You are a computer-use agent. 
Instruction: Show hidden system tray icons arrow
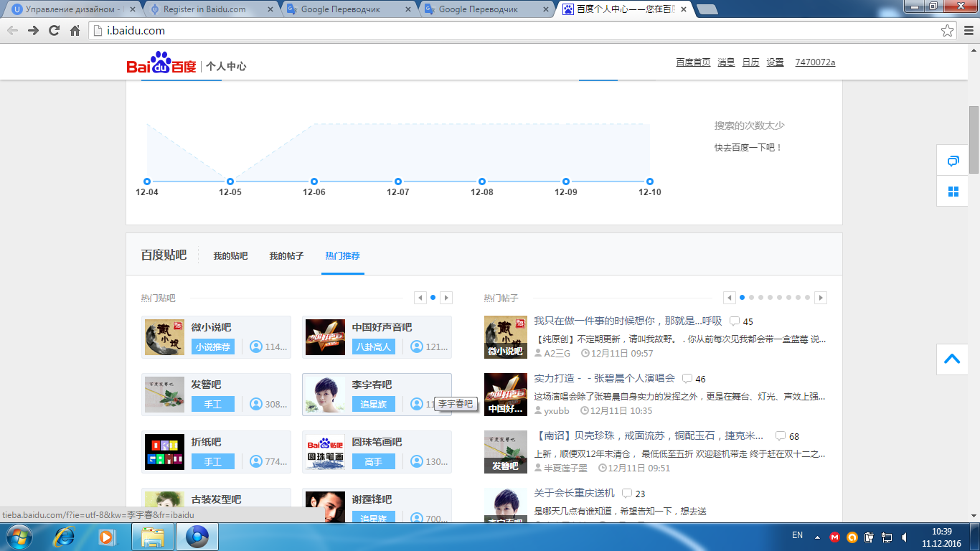pos(817,537)
